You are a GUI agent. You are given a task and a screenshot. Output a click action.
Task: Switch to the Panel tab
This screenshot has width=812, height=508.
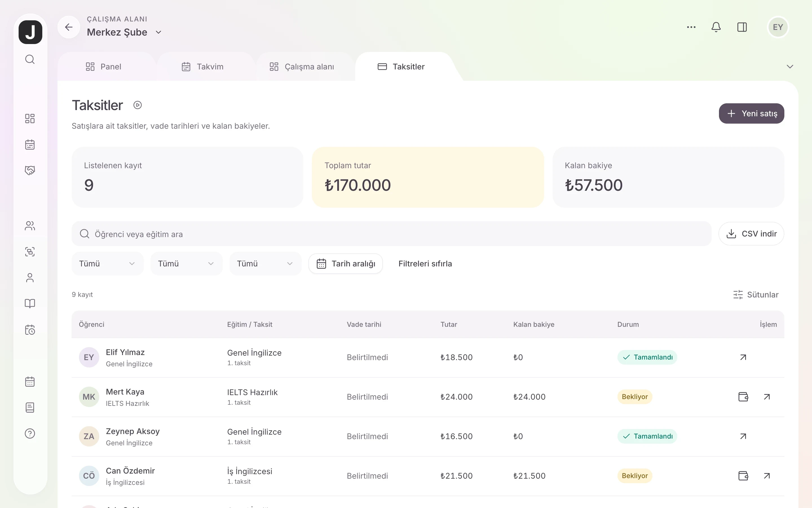coord(103,67)
